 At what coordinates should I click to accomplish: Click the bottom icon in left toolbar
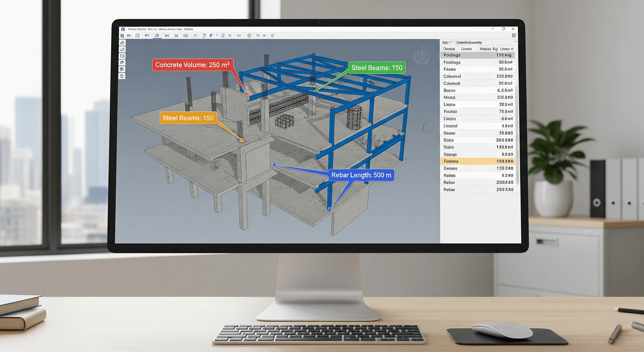122,76
